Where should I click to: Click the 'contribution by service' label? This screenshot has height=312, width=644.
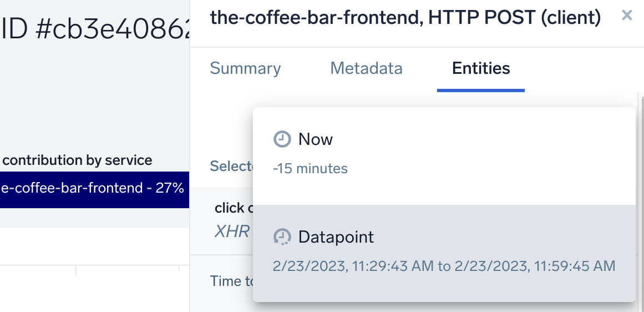click(77, 160)
